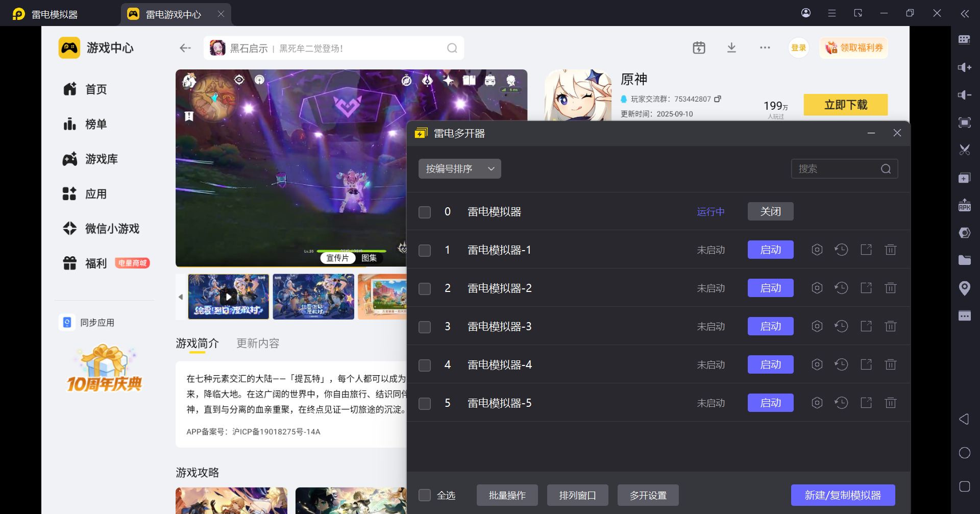
Task: Delete 雷电模拟器-4 with trash icon
Action: (891, 364)
